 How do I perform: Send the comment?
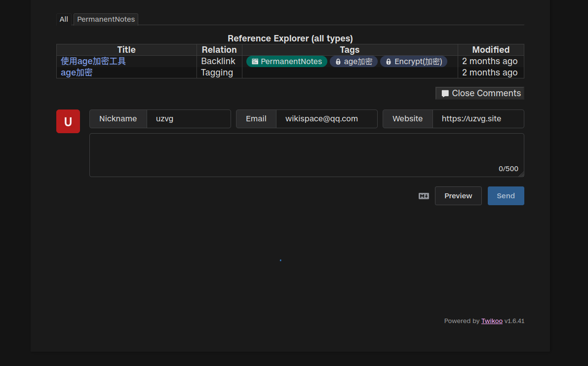506,196
